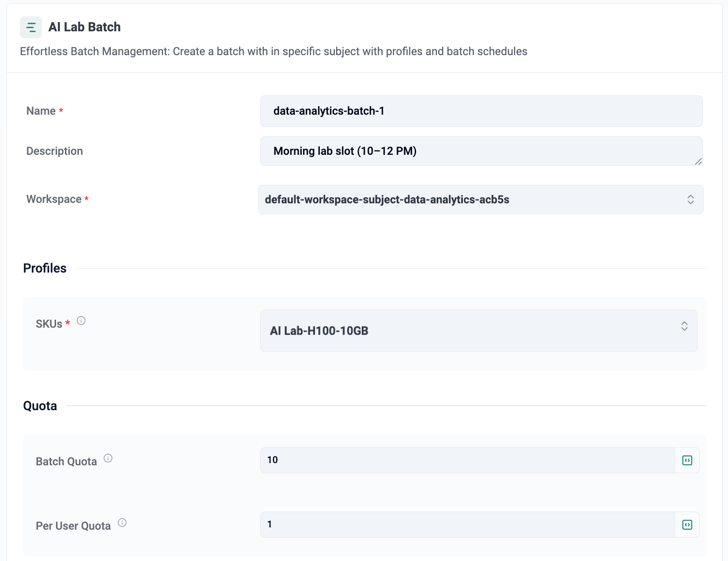Click the AI Lab Batch header icon
Screen dimensions: 728x561
pos(31,27)
